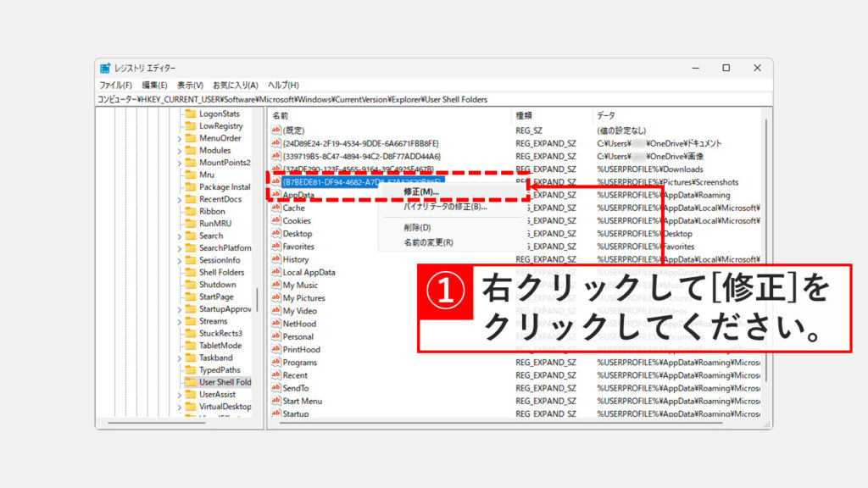The width and height of the screenshot is (868, 488).
Task: Select the My Music value icon
Action: point(275,286)
